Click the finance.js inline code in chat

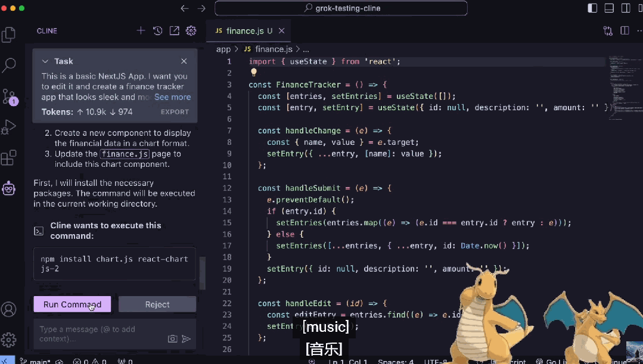(x=125, y=154)
